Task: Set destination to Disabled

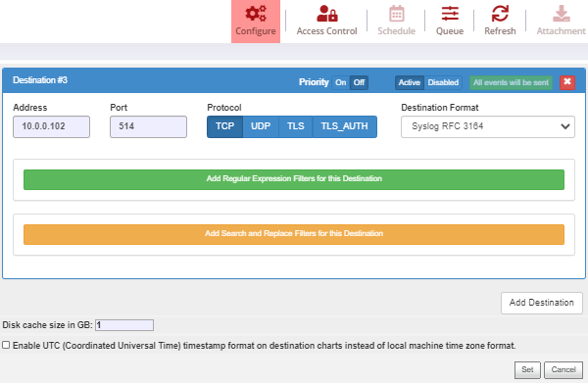Action: point(443,82)
